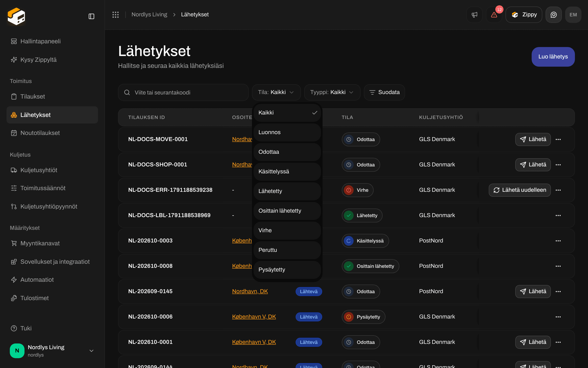The width and height of the screenshot is (588, 368).
Task: Collapse the sidebar with the panel icon
Action: click(91, 16)
